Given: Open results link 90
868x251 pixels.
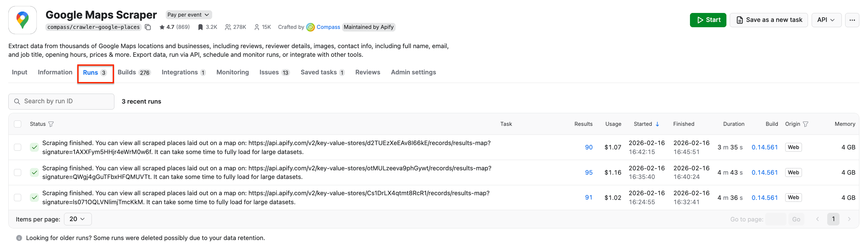Looking at the screenshot, I should click(589, 147).
